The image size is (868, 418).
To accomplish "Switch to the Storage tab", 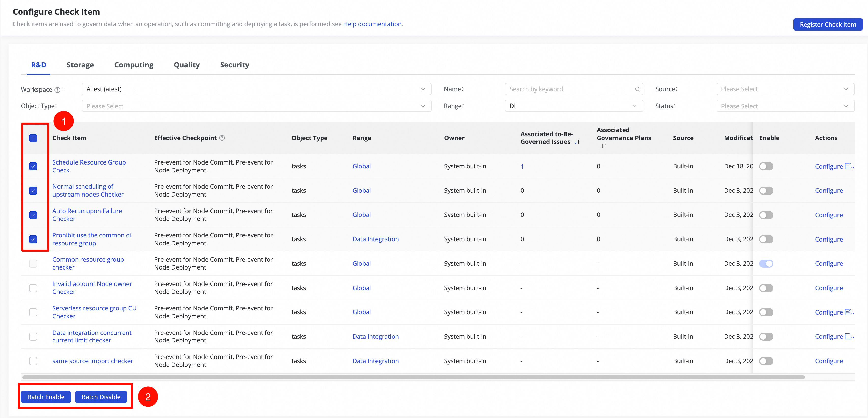I will [x=80, y=65].
